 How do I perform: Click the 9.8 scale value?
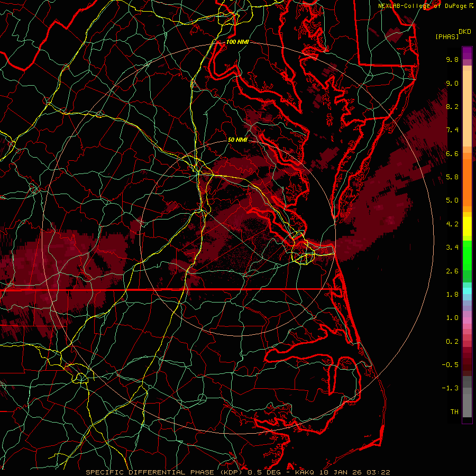click(x=452, y=59)
